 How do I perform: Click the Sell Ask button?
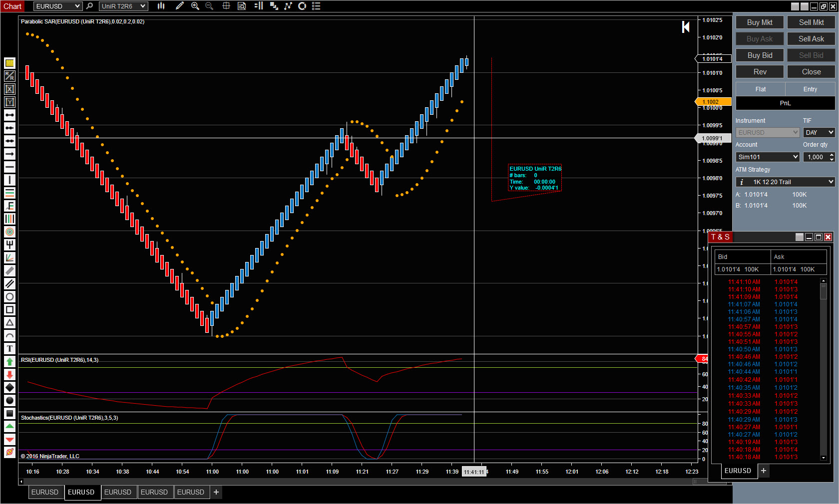coord(811,39)
